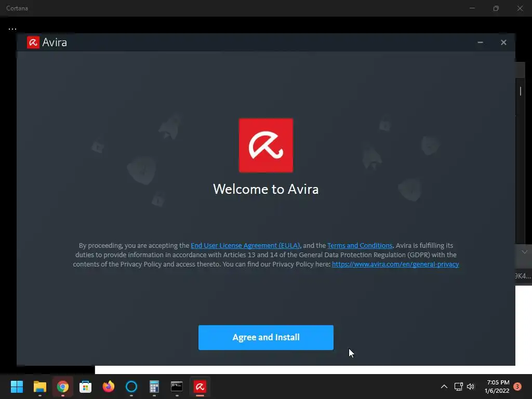Open Calculator from the taskbar
532x399 pixels.
pos(154,387)
